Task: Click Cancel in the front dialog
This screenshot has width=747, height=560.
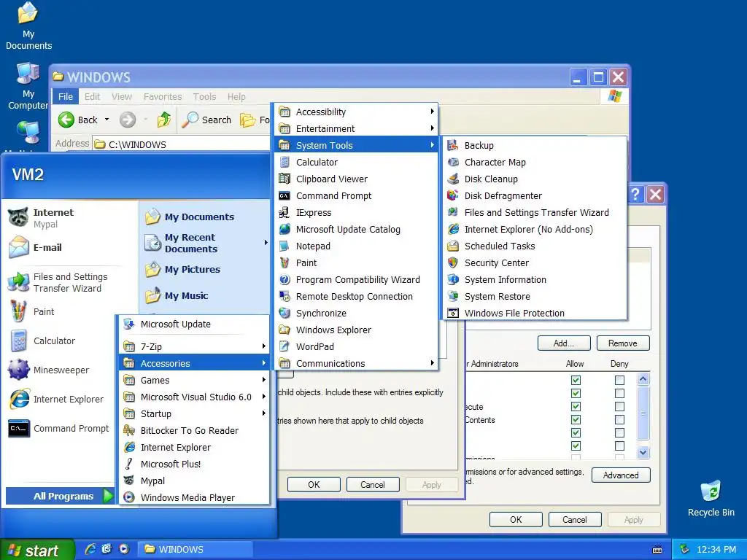Action: 372,484
